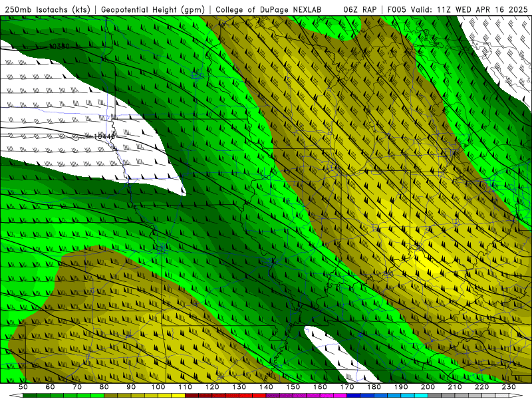Click the 160 value on the color scale
532x399 pixels.
click(321, 387)
